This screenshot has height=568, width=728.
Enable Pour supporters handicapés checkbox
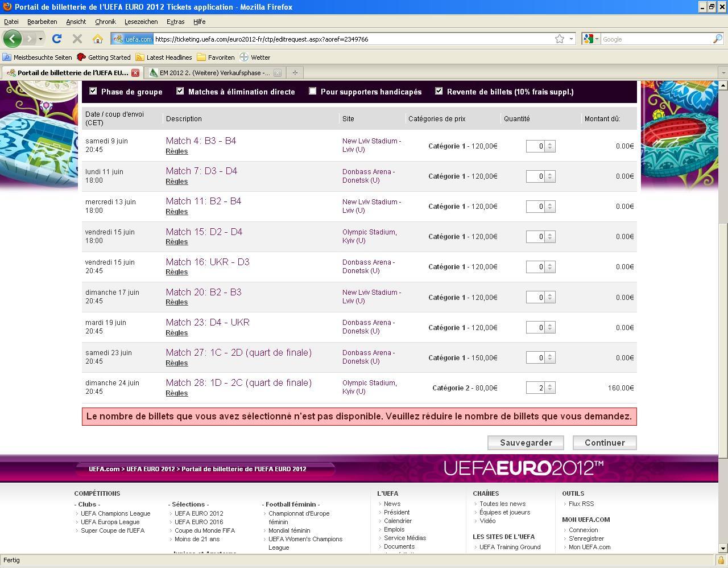(312, 91)
